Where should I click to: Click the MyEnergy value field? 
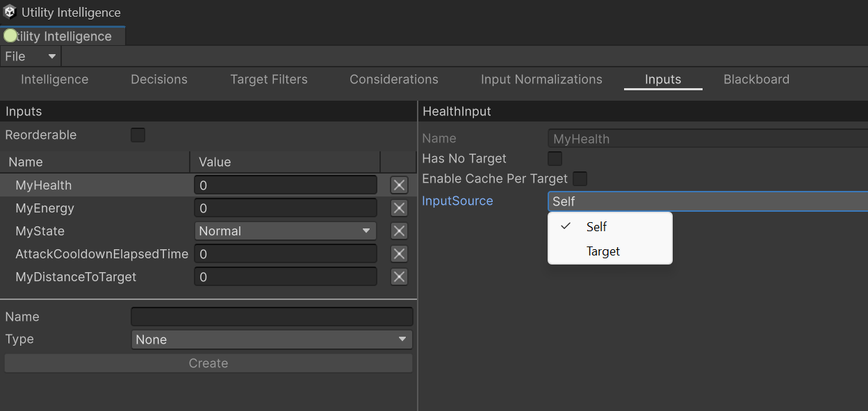(x=285, y=208)
